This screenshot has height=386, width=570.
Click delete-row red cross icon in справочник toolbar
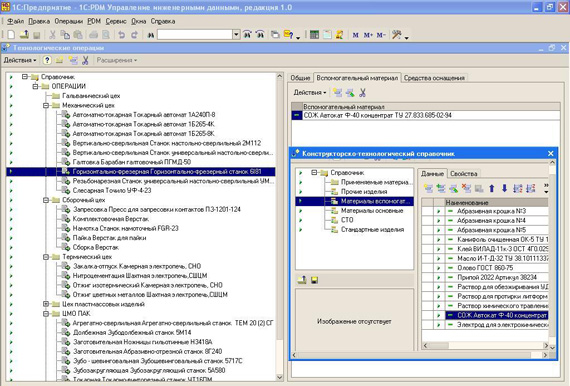click(x=466, y=188)
